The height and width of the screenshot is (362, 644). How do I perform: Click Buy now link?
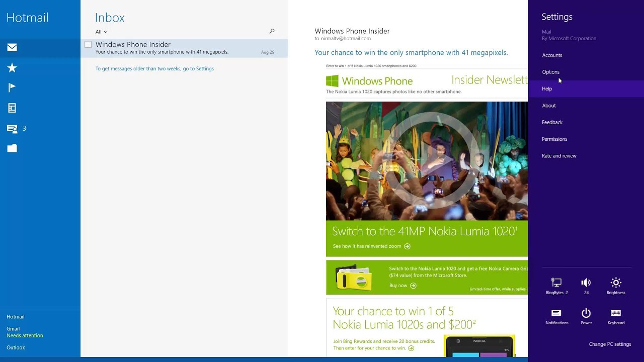403,286
